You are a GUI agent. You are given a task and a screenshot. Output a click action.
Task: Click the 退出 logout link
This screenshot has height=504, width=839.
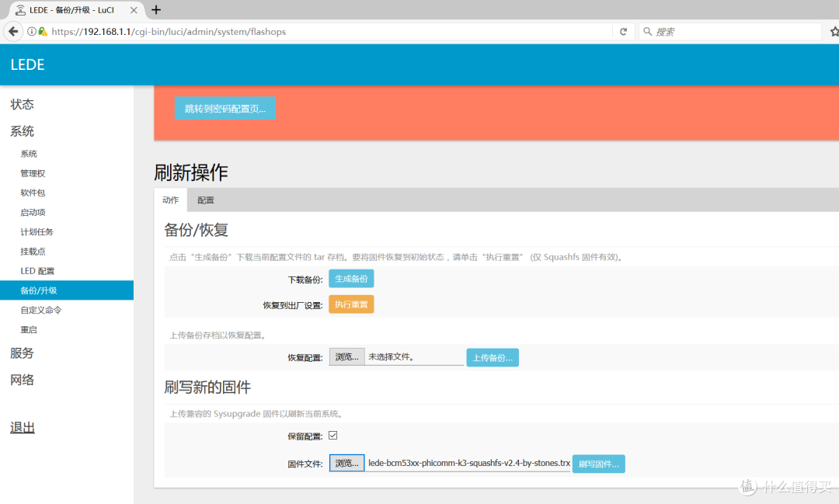tap(23, 427)
